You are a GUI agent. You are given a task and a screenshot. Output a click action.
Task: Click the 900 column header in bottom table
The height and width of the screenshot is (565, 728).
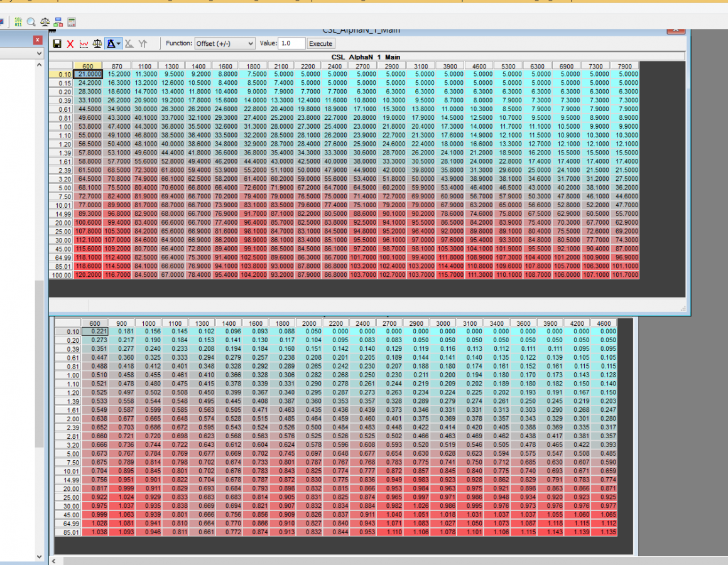click(x=122, y=323)
